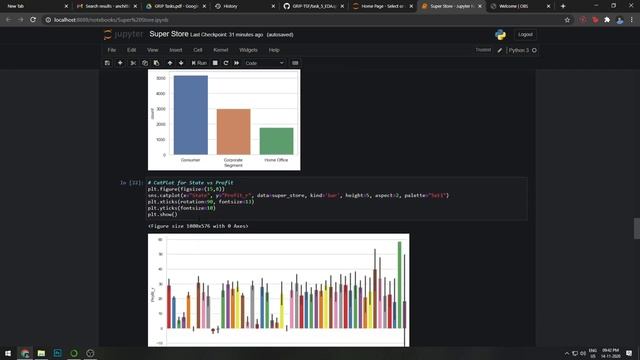The height and width of the screenshot is (360, 640).
Task: Open the File menu in Jupyter
Action: (112, 50)
